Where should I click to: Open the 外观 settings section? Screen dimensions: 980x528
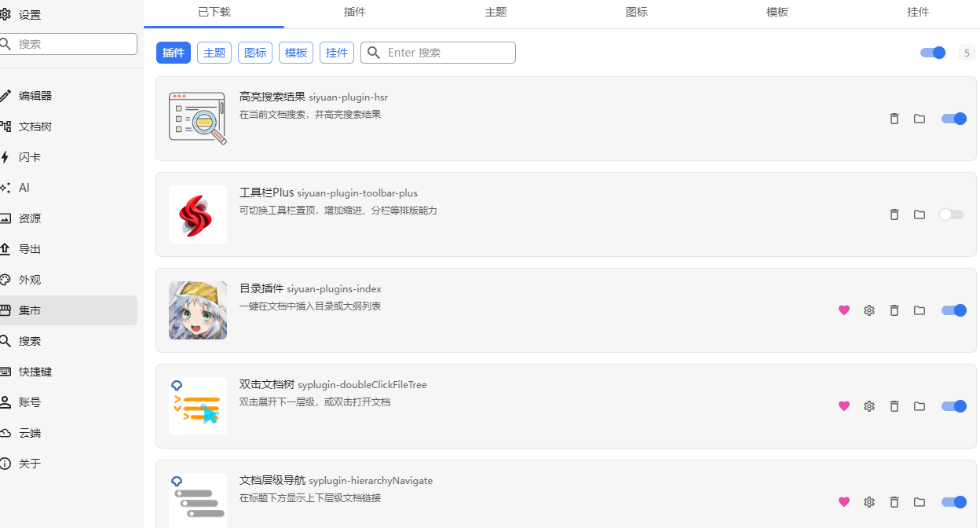30,280
